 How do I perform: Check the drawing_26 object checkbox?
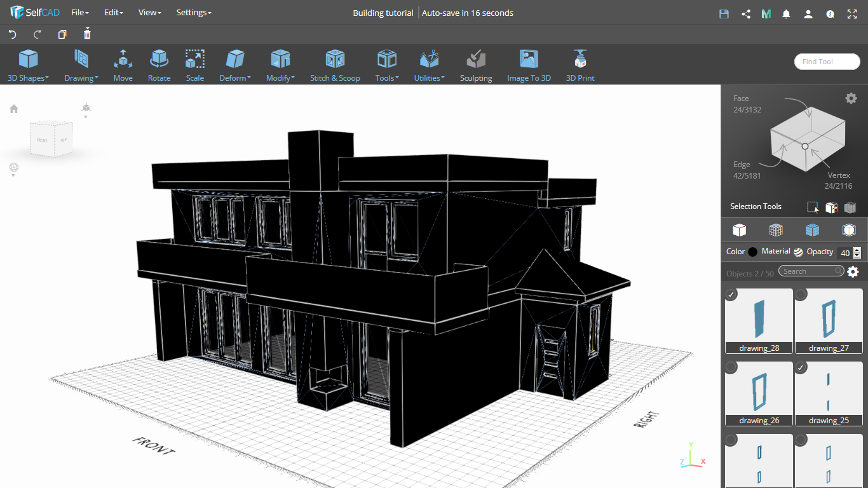[731, 367]
